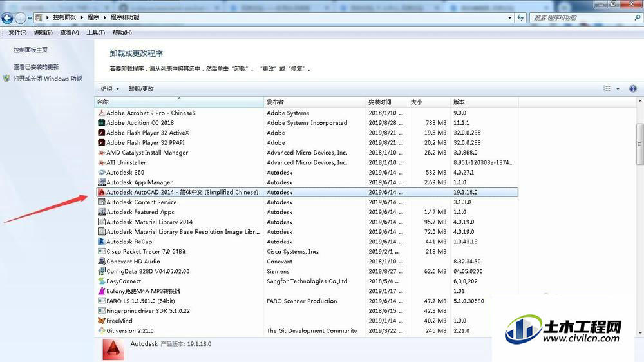This screenshot has width=644, height=362.
Task: Sort by 安装时间 column header
Action: tap(386, 102)
